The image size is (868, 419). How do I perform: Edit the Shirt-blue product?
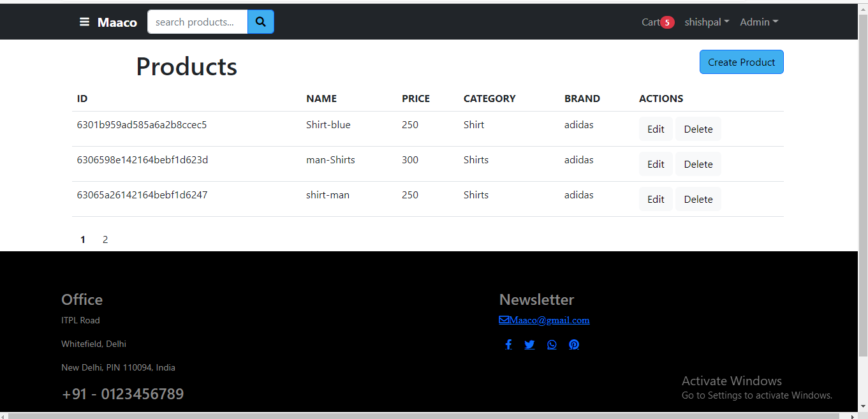point(656,129)
